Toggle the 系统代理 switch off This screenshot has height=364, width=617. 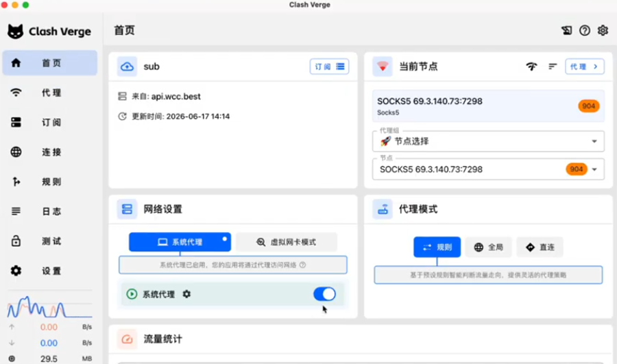pyautogui.click(x=325, y=294)
